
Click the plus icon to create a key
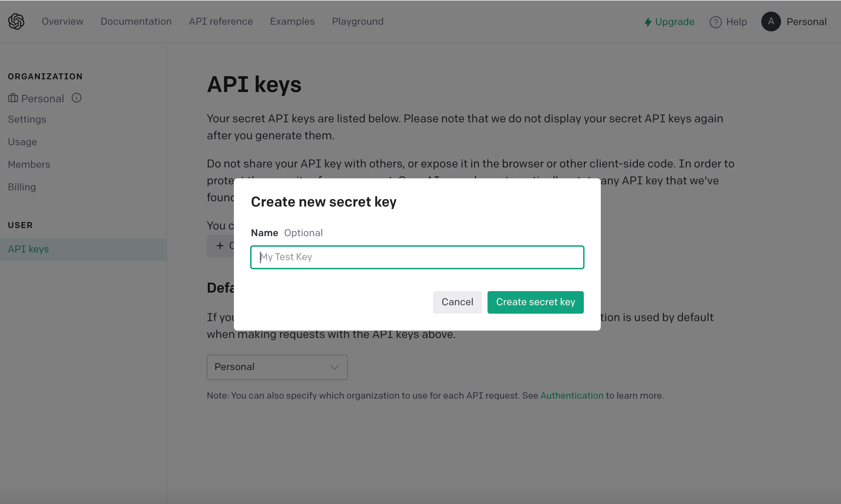coord(220,246)
